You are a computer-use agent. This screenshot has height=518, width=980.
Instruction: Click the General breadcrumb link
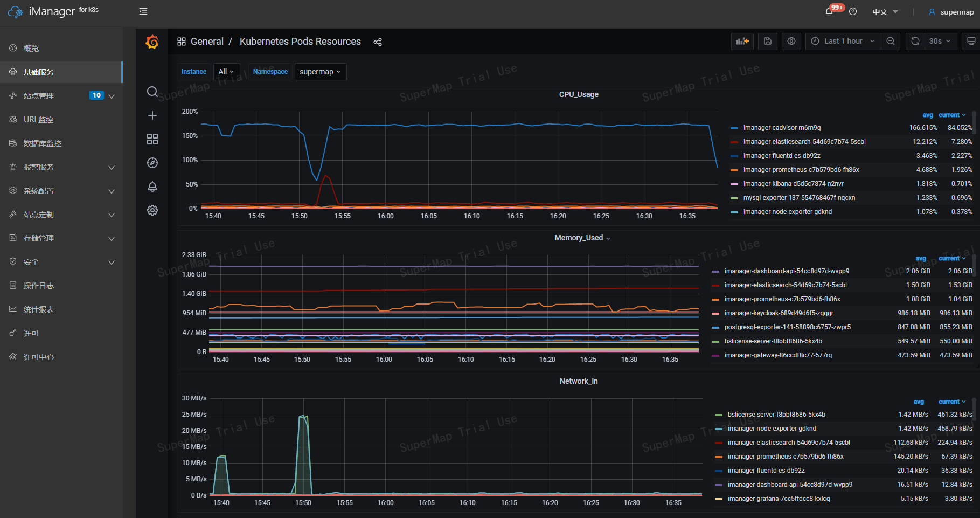[207, 42]
